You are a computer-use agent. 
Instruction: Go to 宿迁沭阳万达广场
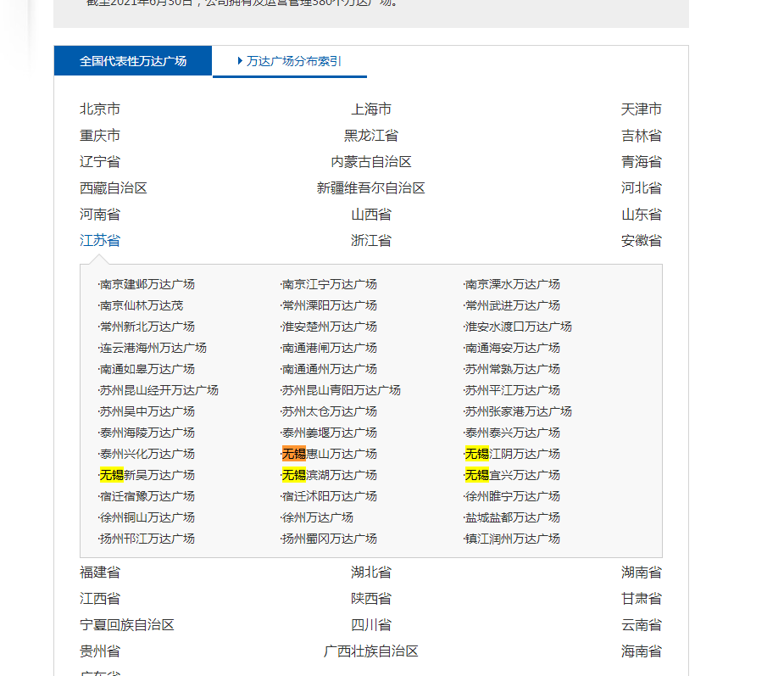(329, 496)
